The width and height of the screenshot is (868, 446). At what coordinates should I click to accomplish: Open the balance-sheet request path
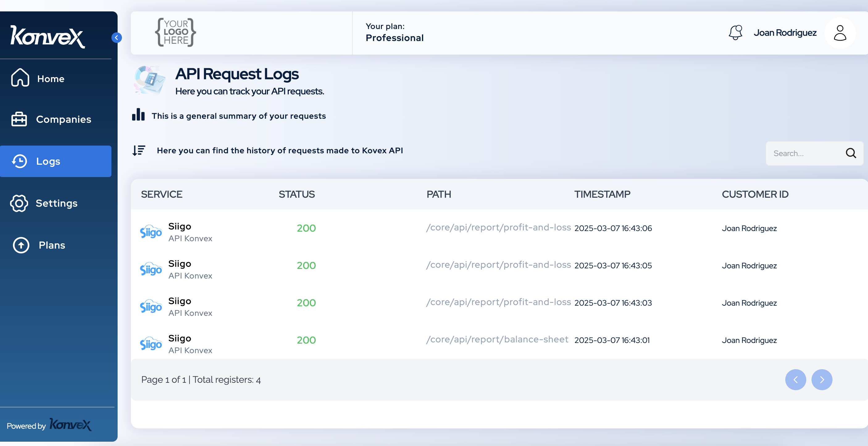(x=497, y=339)
